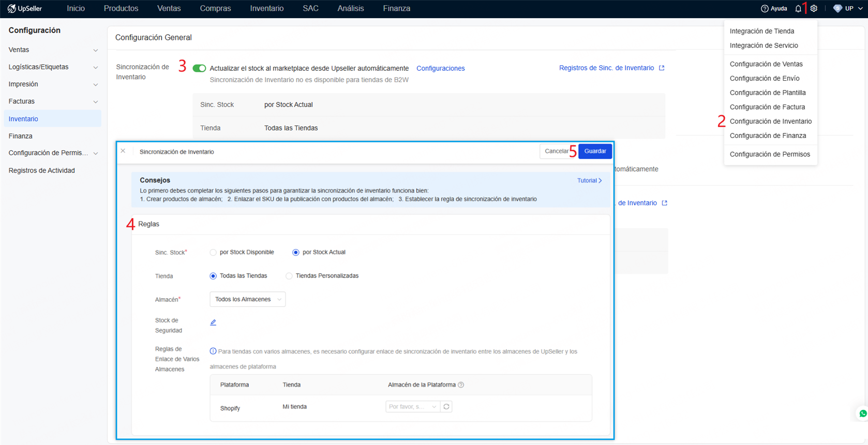
Task: Click the Shopify platform cell
Action: pos(230,408)
